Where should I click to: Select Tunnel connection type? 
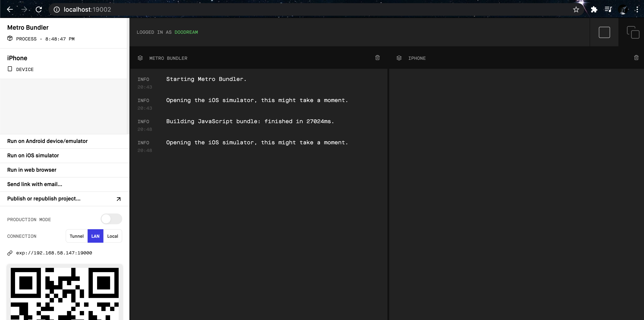point(76,236)
